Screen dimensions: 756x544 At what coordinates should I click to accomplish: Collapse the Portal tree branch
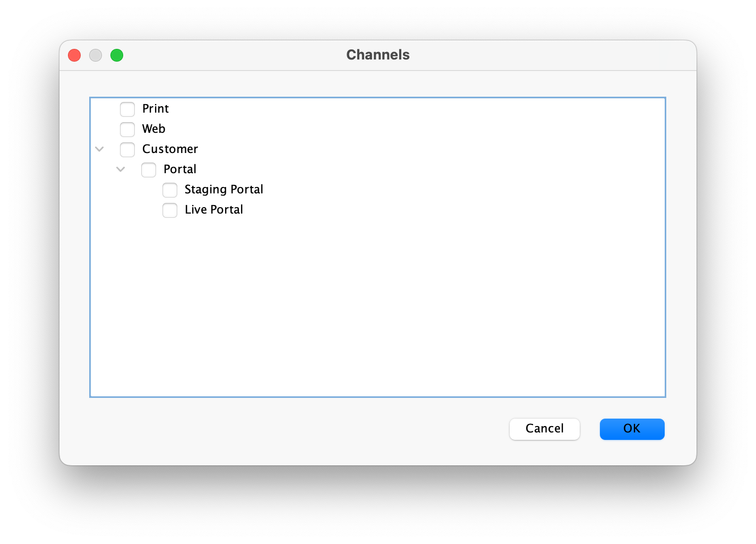121,169
